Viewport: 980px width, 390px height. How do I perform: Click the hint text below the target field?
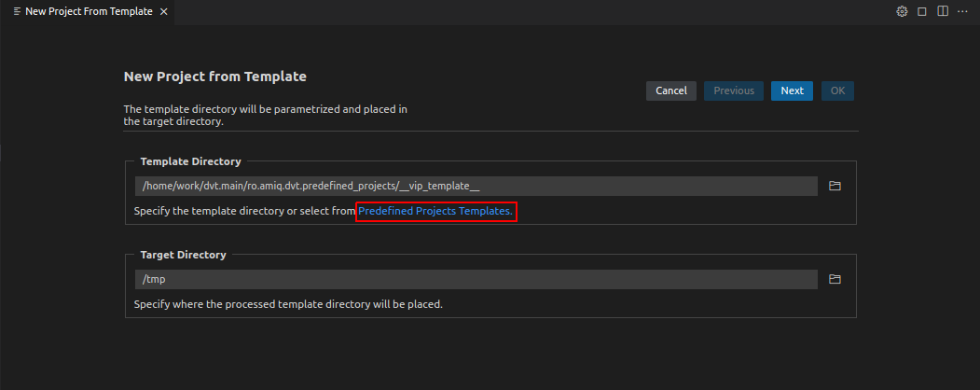[288, 304]
